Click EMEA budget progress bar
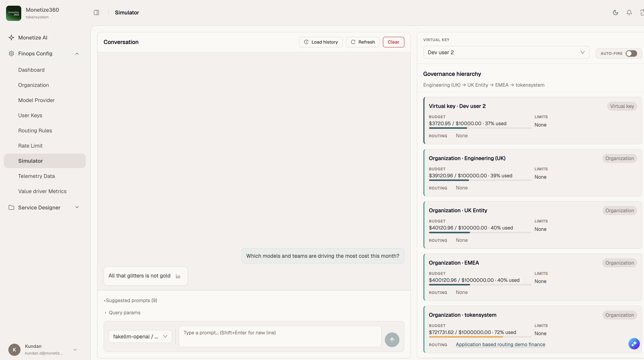The image size is (644, 360). [x=480, y=285]
